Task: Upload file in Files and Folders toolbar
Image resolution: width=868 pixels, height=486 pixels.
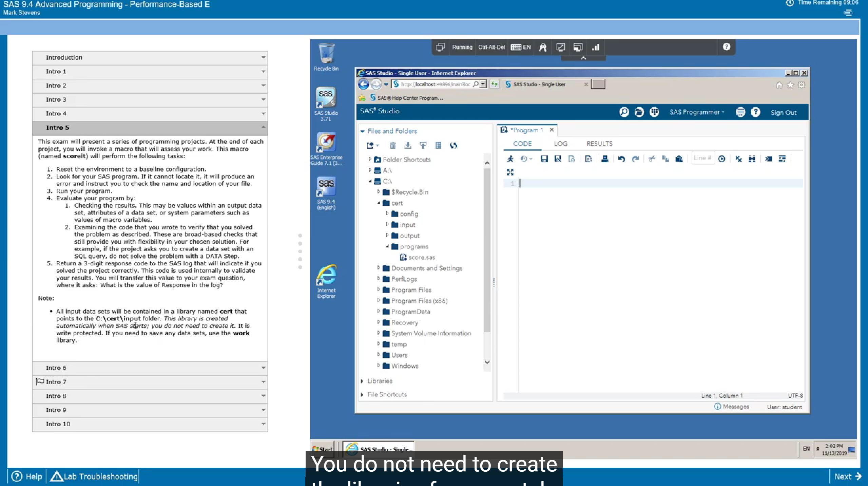Action: (423, 146)
